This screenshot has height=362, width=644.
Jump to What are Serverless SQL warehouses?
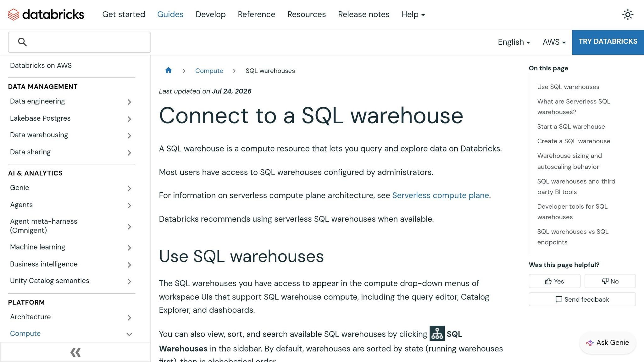point(573,107)
